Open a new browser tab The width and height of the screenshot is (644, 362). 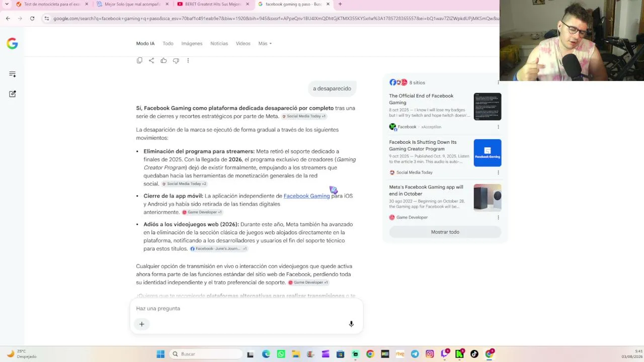tap(340, 4)
